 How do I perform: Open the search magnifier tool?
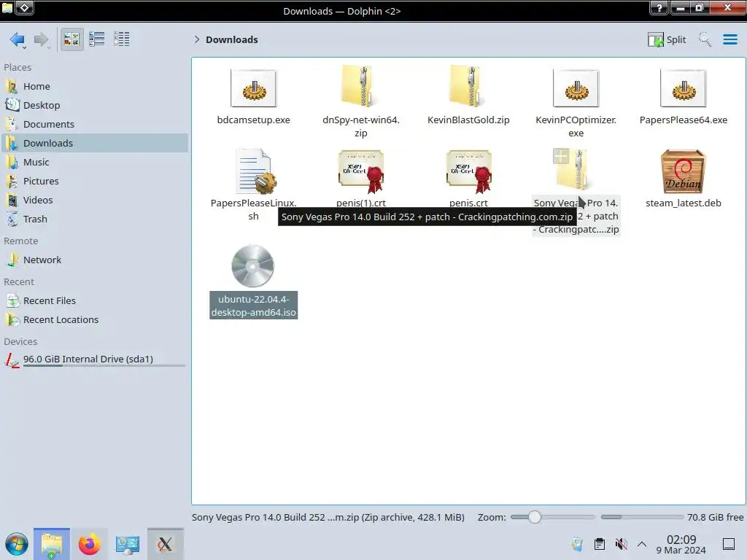[x=705, y=39]
